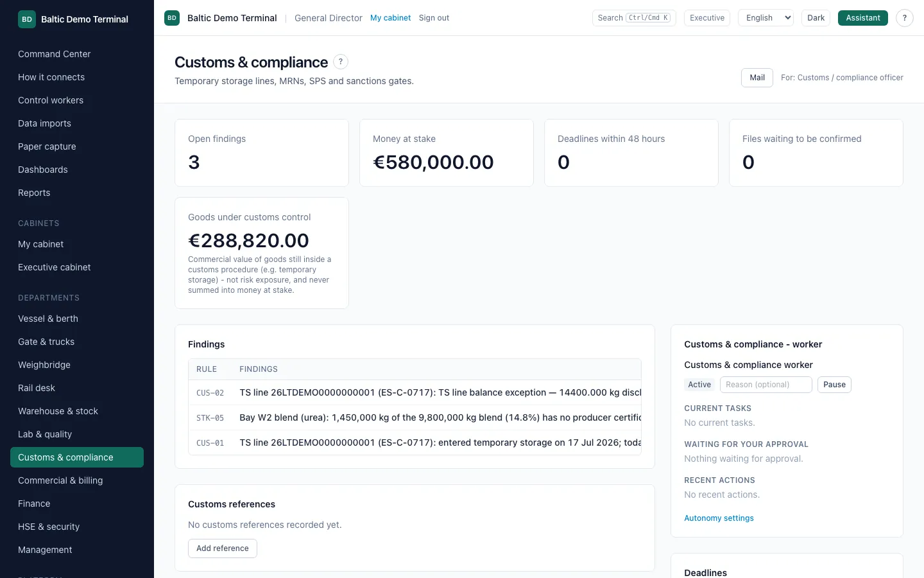924x578 pixels.
Task: Select Customs & compliance in the sidebar
Action: pos(77,457)
